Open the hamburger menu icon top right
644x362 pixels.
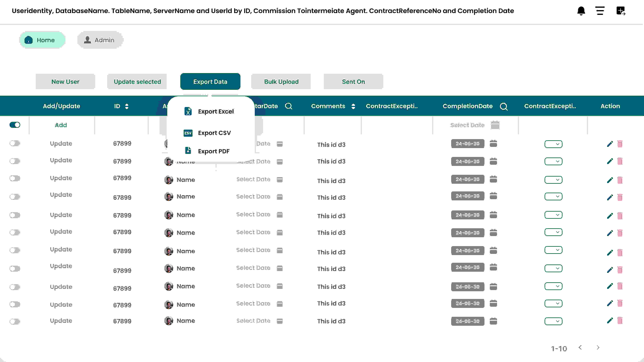600,11
